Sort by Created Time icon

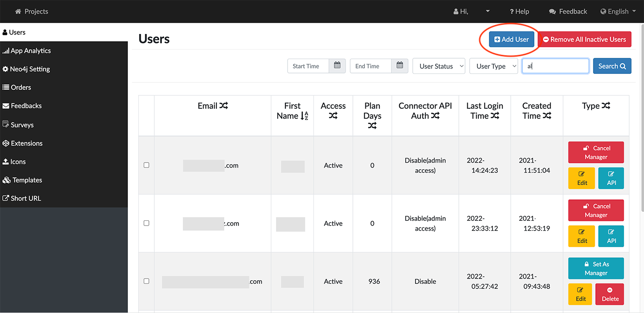point(547,116)
